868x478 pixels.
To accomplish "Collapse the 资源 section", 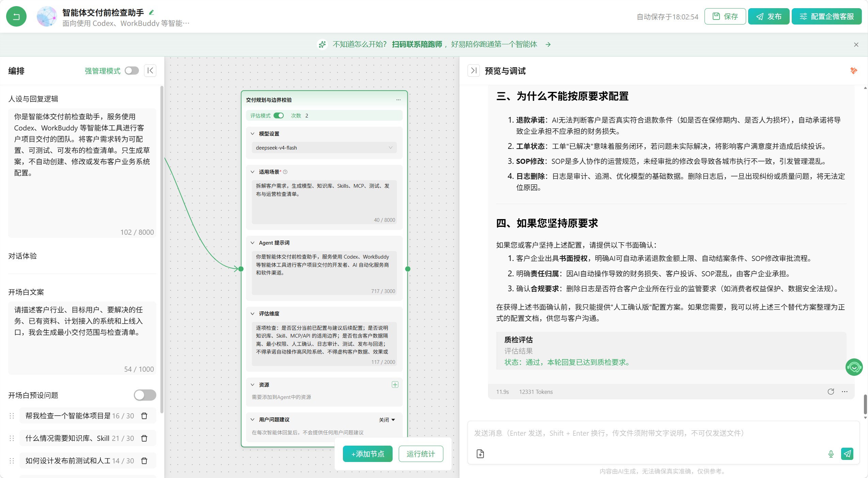I will click(252, 385).
